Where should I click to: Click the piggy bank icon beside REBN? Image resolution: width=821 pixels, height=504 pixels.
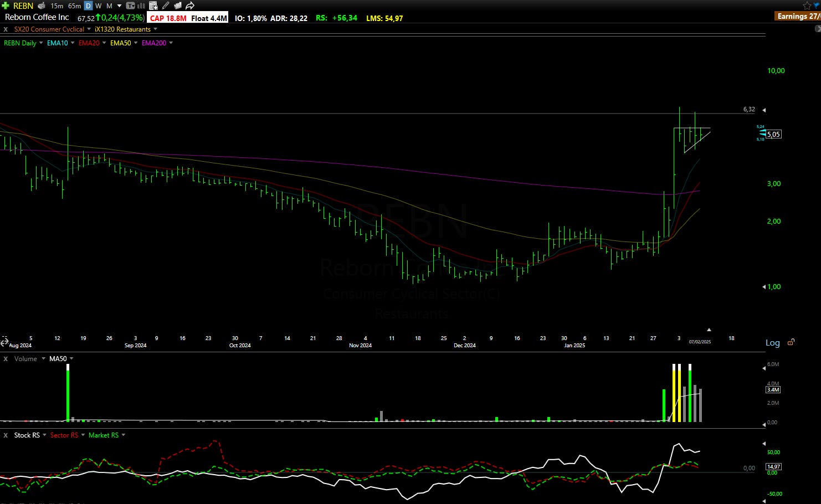tap(42, 6)
